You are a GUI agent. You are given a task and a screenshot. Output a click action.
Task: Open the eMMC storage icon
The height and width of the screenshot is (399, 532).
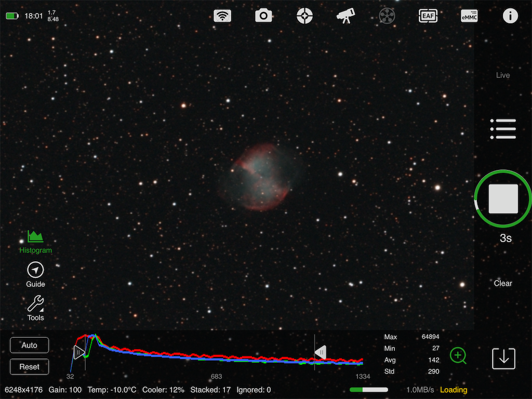pyautogui.click(x=469, y=16)
